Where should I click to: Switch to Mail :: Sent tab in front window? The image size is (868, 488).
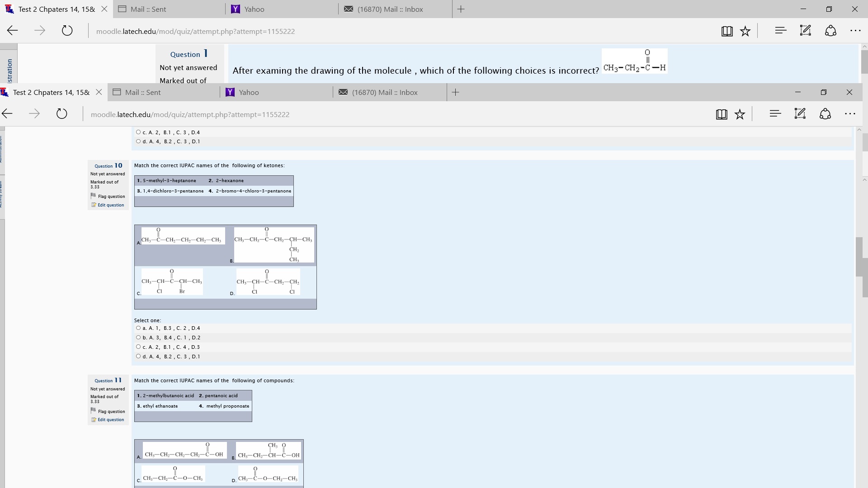(164, 92)
